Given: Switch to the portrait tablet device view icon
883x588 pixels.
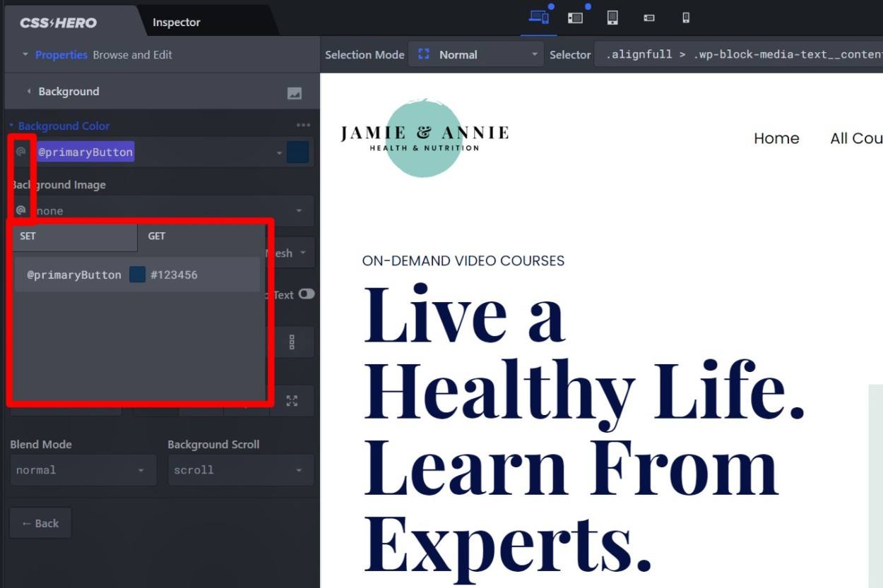Looking at the screenshot, I should click(612, 18).
